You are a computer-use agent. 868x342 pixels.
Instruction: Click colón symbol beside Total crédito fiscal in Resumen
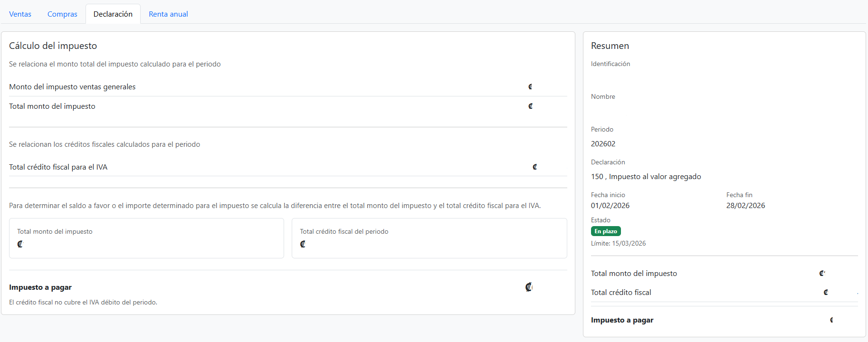(826, 293)
